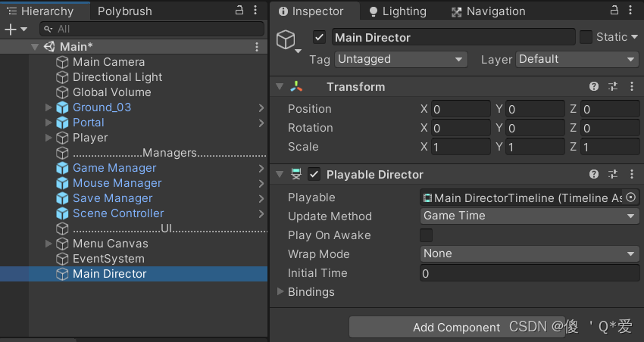Image resolution: width=644 pixels, height=342 pixels.
Task: Enable the Static checkbox
Action: pyautogui.click(x=586, y=37)
